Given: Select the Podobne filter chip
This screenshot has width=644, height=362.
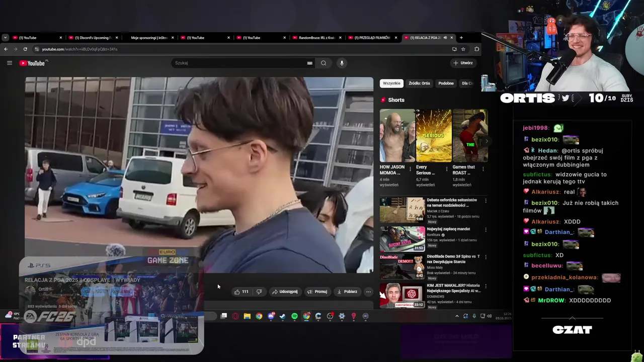Looking at the screenshot, I should pyautogui.click(x=446, y=83).
